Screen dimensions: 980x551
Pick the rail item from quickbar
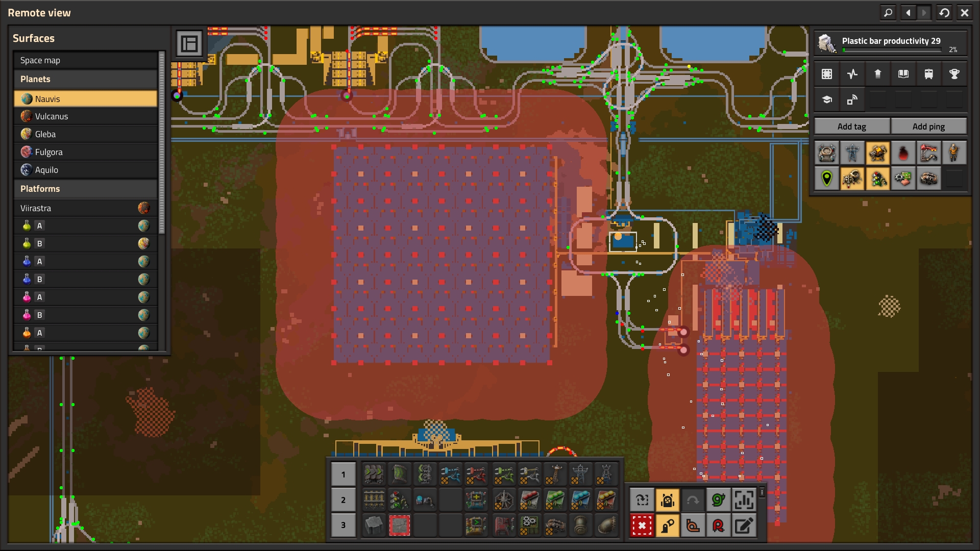tap(374, 500)
